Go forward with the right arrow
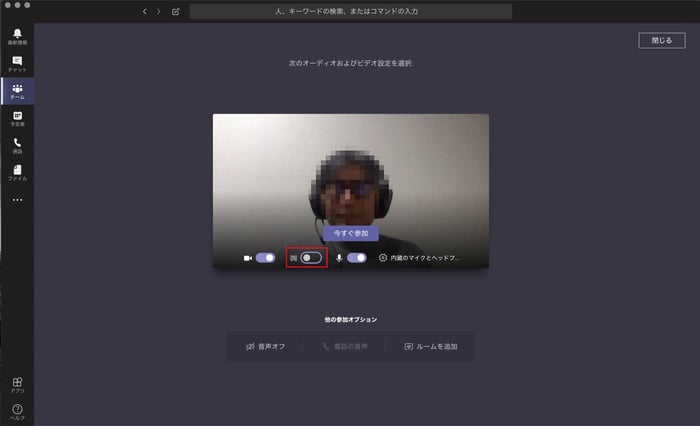 pos(158,12)
